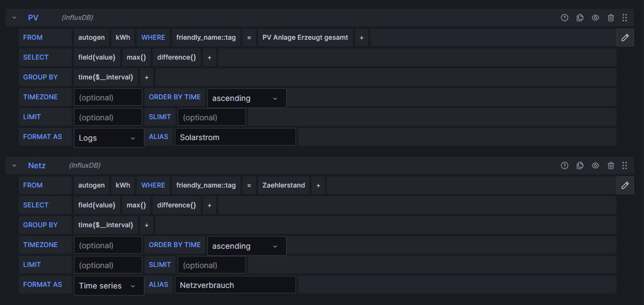Collapse the PV query row

point(14,18)
